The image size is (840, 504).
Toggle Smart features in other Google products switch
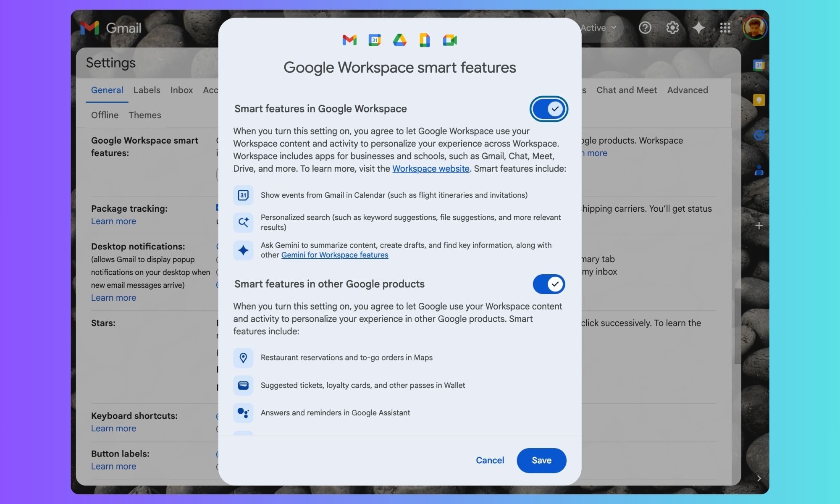coord(549,284)
